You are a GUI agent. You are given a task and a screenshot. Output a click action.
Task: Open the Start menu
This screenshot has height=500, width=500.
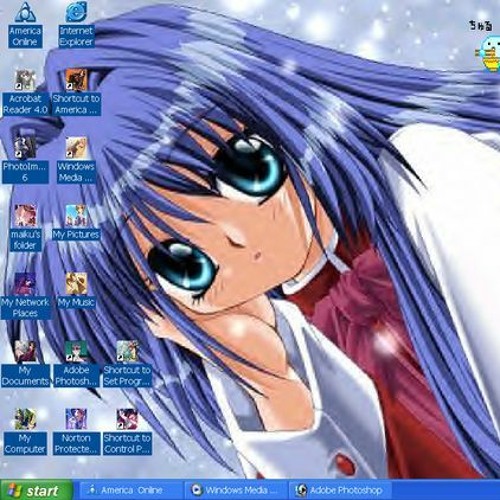(x=36, y=490)
